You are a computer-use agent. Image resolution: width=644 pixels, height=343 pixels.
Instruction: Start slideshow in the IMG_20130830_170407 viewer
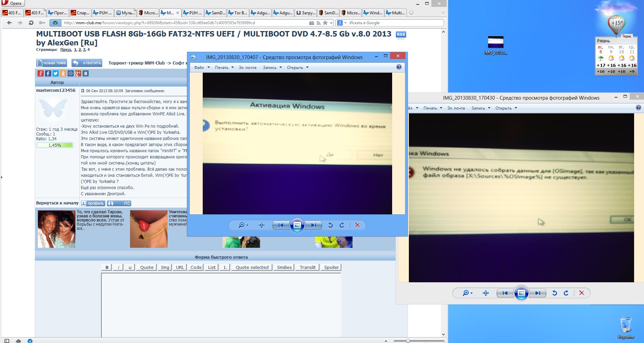point(297,225)
